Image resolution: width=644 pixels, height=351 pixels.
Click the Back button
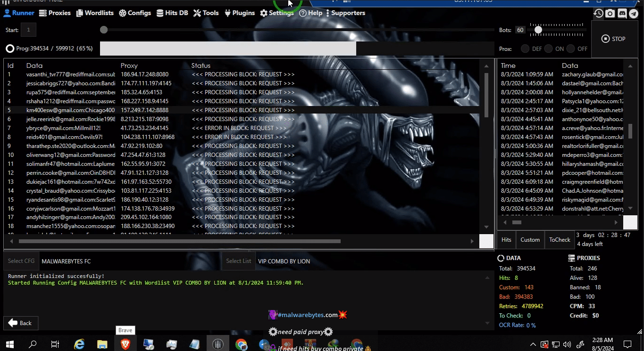tap(21, 323)
